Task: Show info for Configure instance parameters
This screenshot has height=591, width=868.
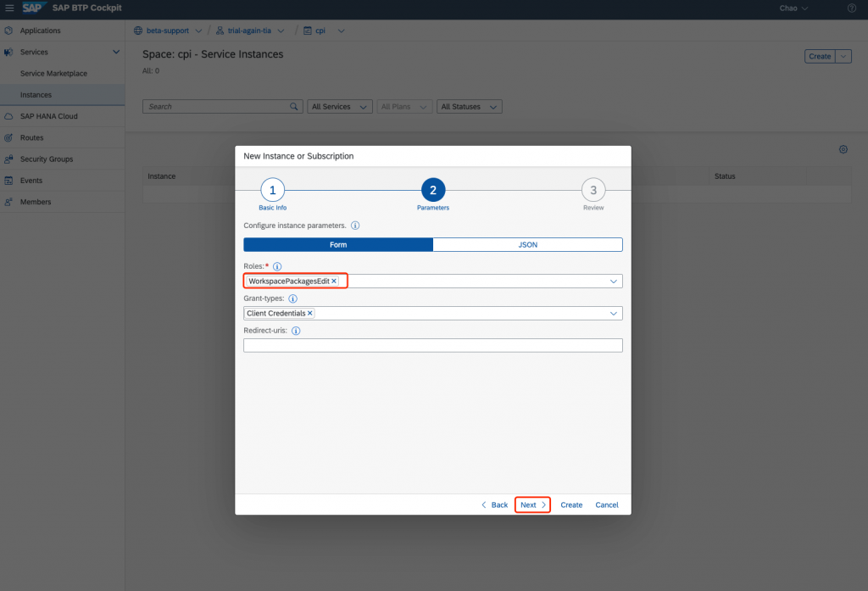Action: point(355,226)
